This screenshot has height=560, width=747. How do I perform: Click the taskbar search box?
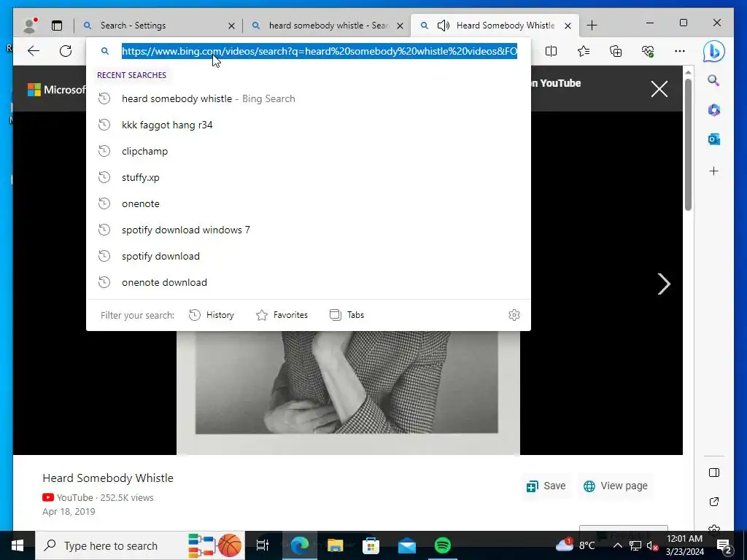point(140,545)
